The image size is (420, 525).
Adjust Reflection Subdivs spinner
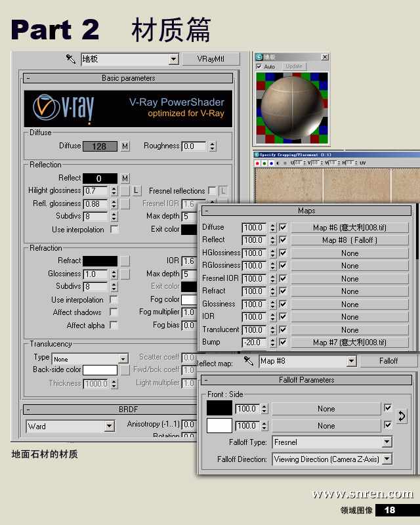[114, 217]
